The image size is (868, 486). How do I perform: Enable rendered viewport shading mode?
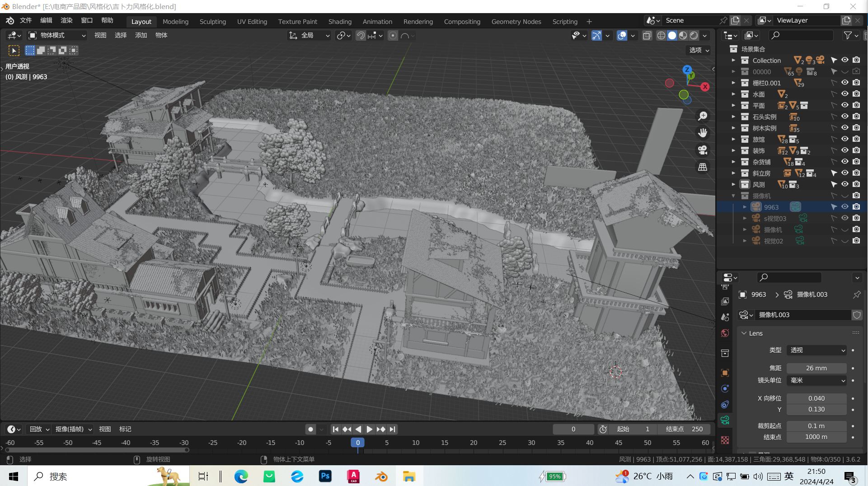point(694,36)
